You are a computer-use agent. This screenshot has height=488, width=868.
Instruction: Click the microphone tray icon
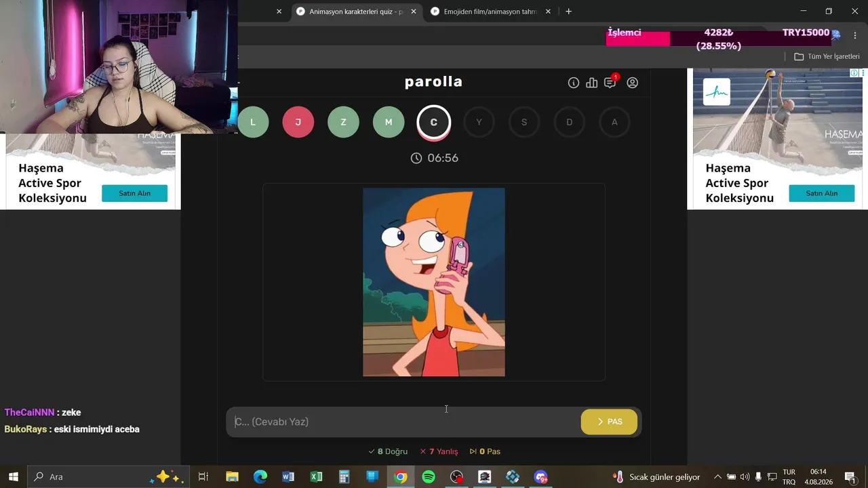click(x=758, y=476)
